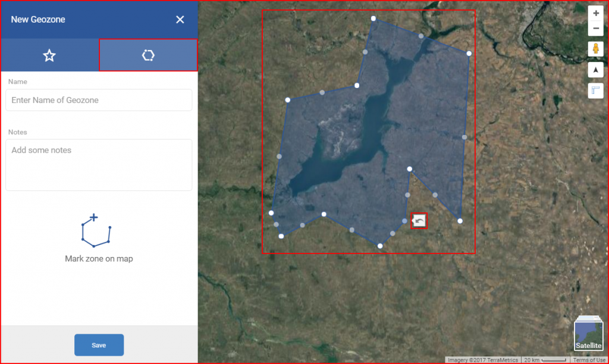609x364 pixels.
Task: Click the 'Imagery ©2017 TerraMetrics' attribution
Action: point(483,360)
